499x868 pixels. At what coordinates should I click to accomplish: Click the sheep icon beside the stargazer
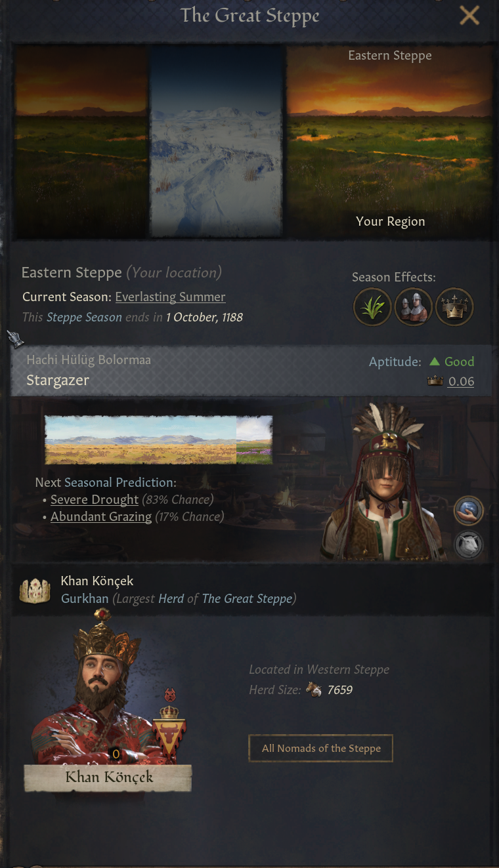pyautogui.click(x=469, y=545)
